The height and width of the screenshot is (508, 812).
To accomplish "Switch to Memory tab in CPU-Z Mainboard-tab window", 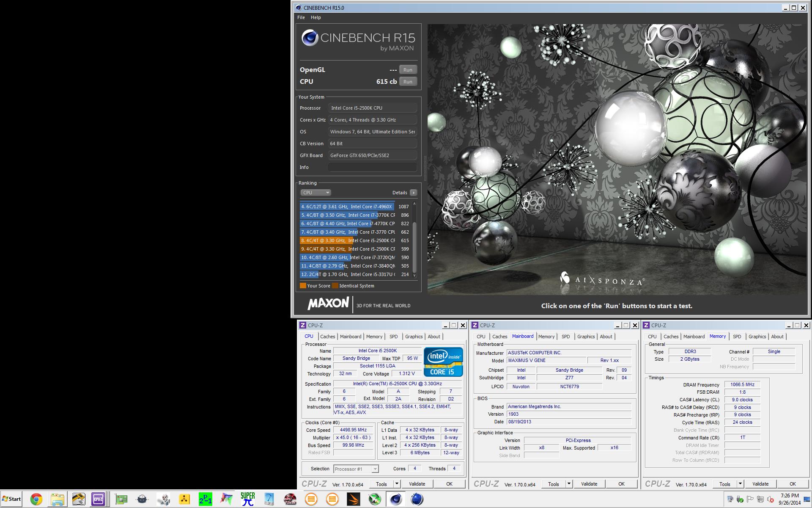I will tap(546, 337).
